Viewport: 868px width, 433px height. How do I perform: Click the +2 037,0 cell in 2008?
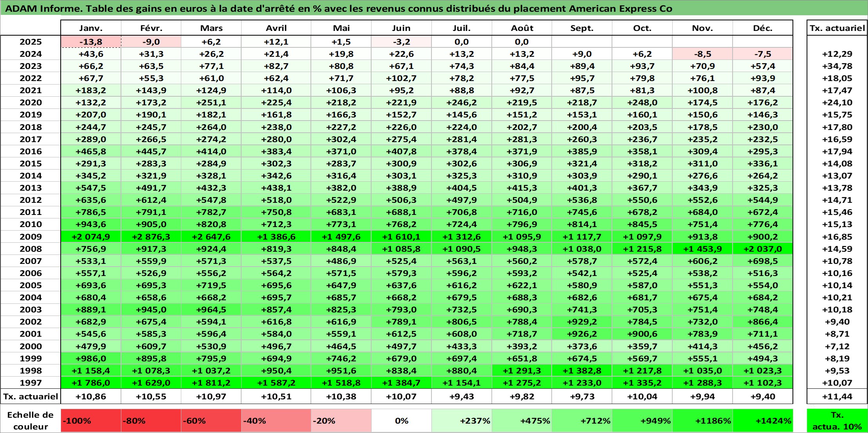pos(763,249)
